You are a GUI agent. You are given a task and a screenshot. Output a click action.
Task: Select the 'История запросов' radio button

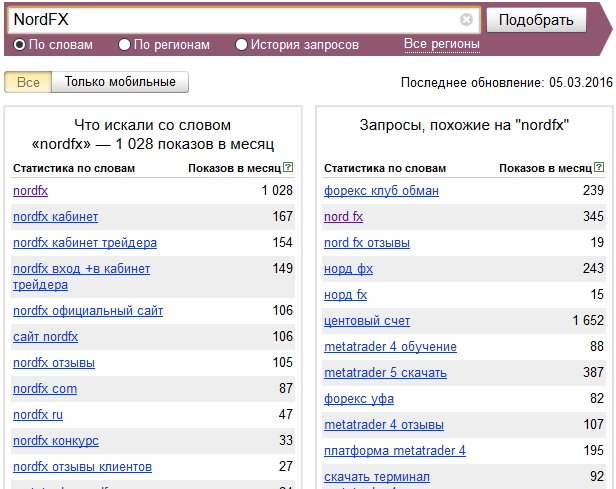point(241,45)
